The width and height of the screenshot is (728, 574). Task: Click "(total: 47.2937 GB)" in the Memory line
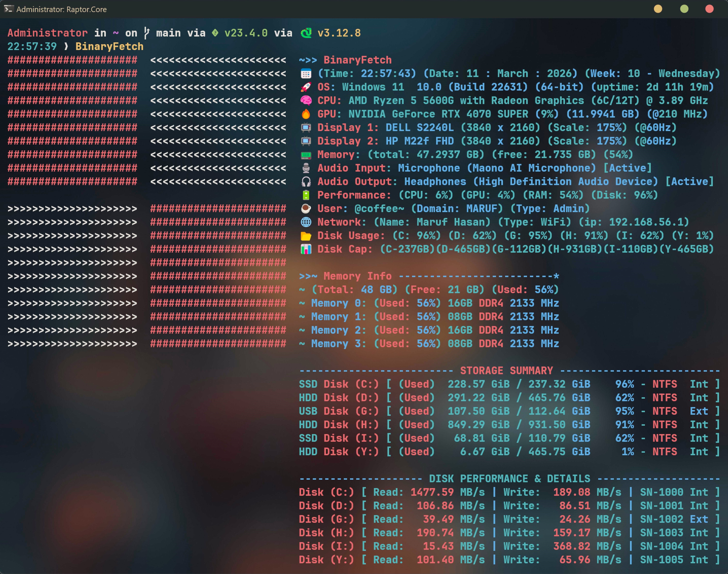coord(426,155)
